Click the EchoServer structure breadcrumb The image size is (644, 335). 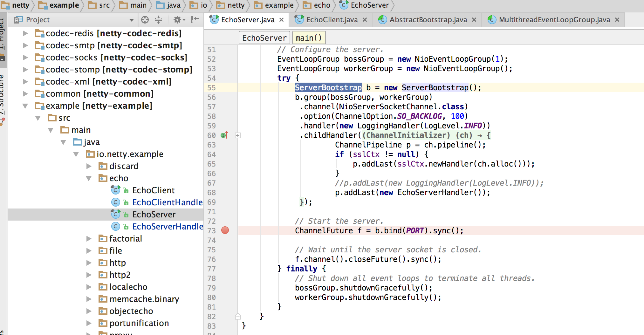[x=264, y=38]
